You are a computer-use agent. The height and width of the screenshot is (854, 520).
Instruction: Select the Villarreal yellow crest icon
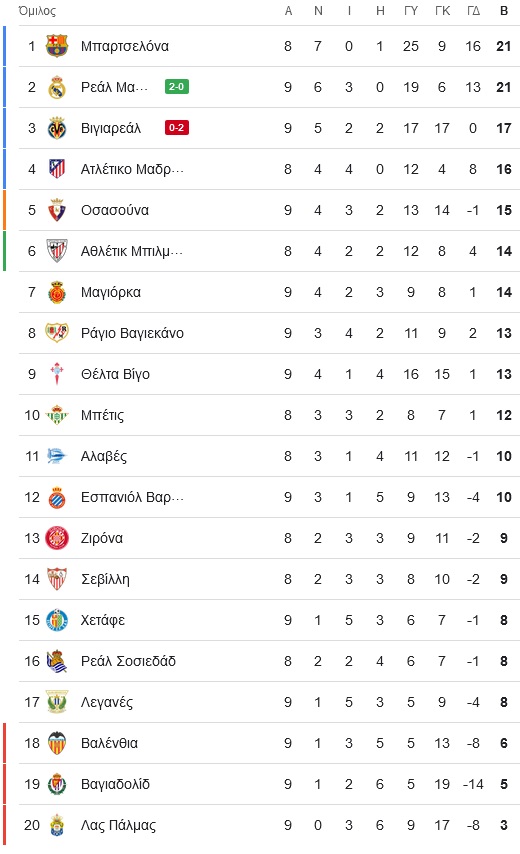pos(57,128)
